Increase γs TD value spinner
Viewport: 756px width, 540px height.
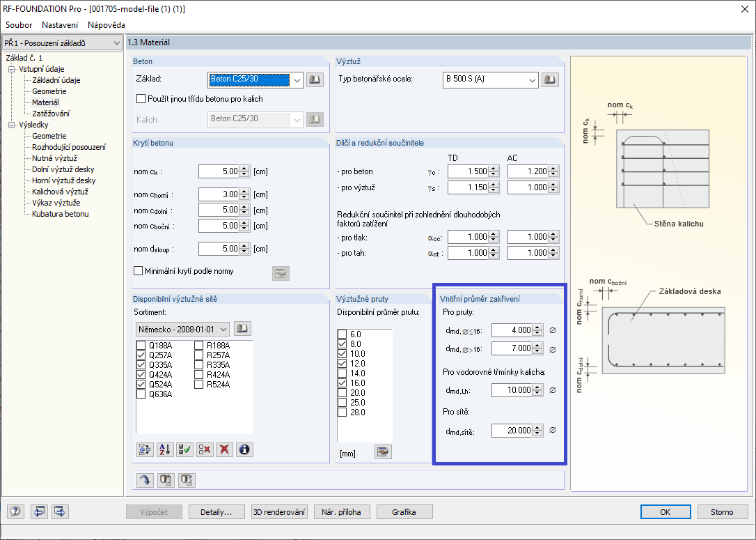coord(493,185)
